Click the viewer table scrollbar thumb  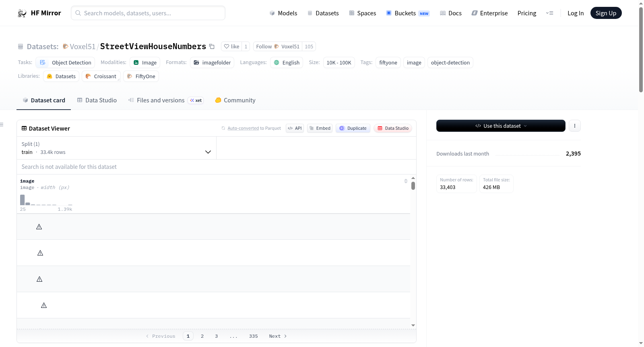[413, 186]
